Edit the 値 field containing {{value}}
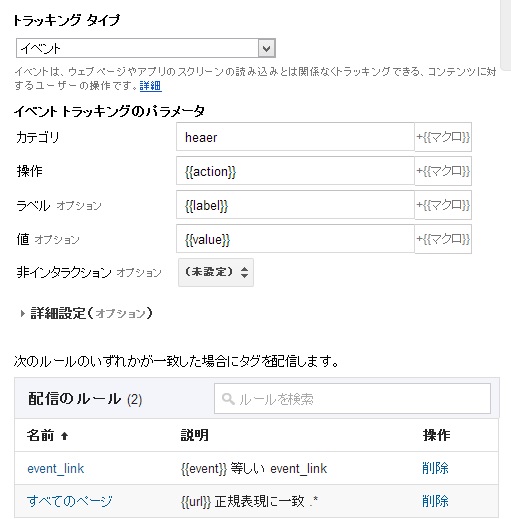511x519 pixels. pos(295,239)
